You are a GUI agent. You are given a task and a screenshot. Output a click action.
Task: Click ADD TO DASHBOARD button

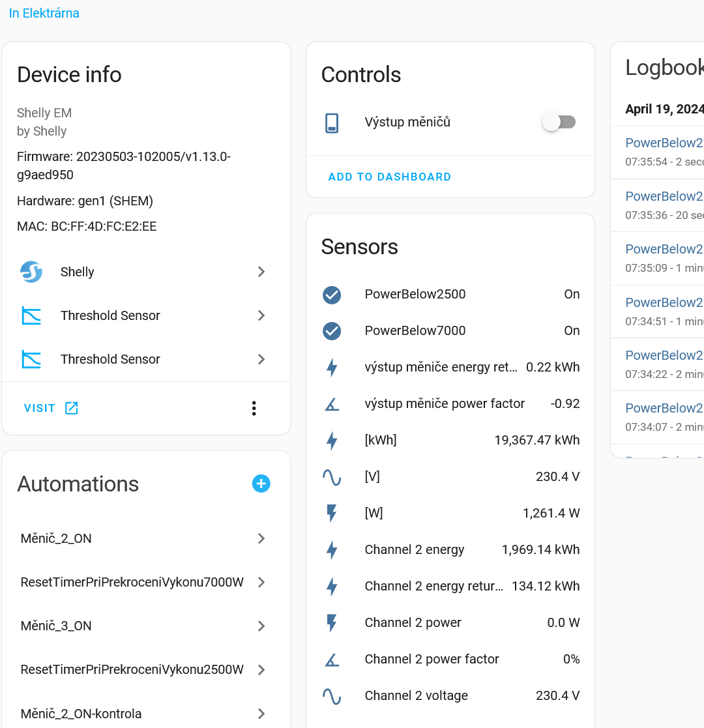point(389,177)
